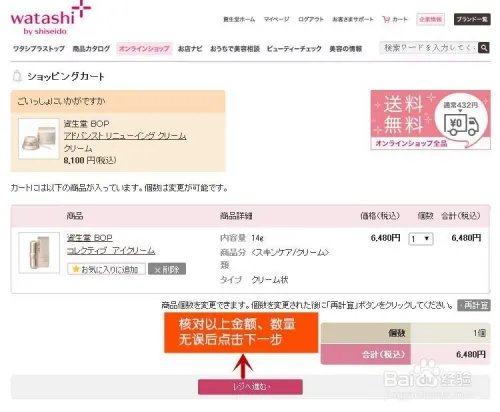500x412 pixels.
Task: Click the recommended cream product thumbnail
Action: 39,139
